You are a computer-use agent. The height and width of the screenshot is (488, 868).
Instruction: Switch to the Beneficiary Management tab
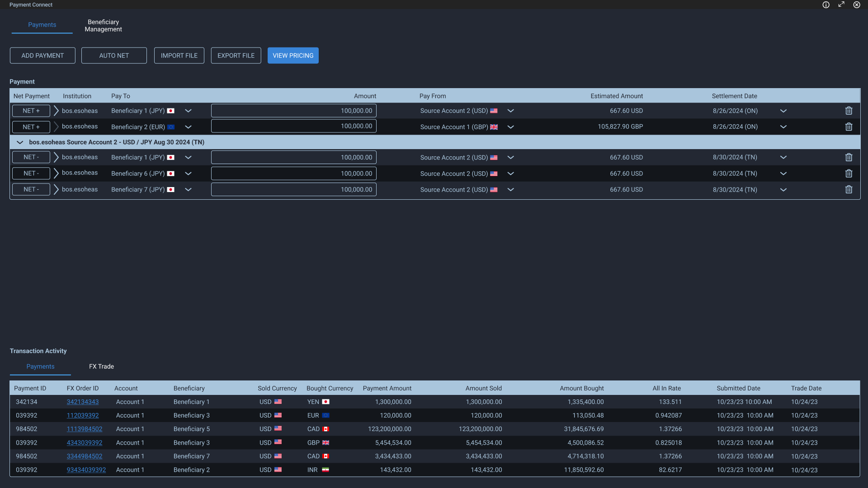coord(103,25)
